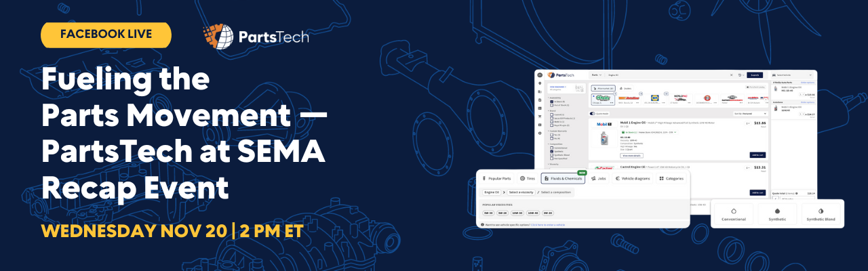The width and height of the screenshot is (868, 271).
Task: Switch to the Aftermarket tab
Action: pyautogui.click(x=603, y=88)
